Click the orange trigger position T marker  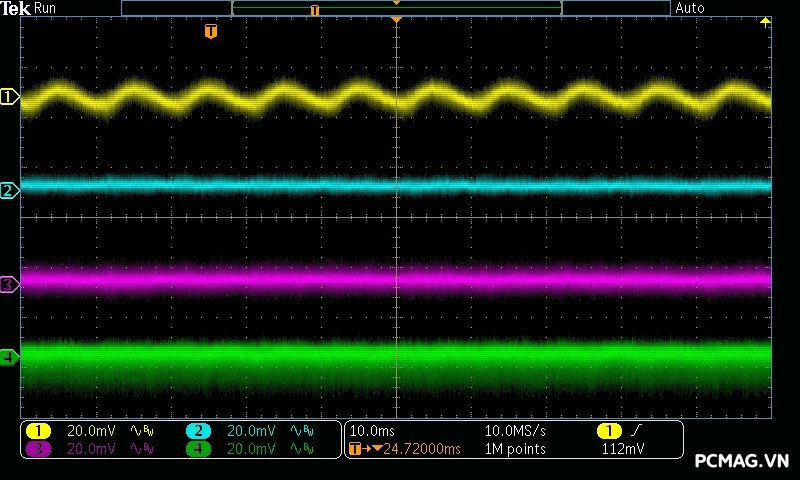[210, 32]
